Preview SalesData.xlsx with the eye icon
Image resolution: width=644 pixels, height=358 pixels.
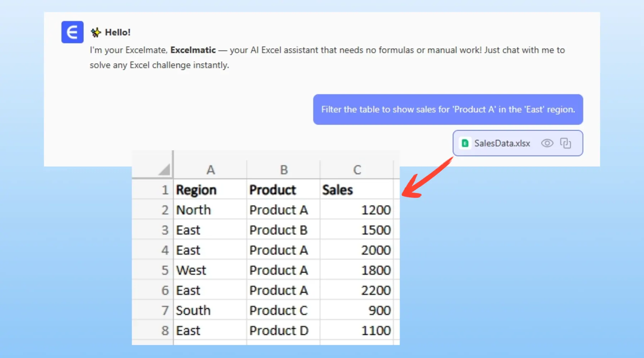pyautogui.click(x=547, y=143)
